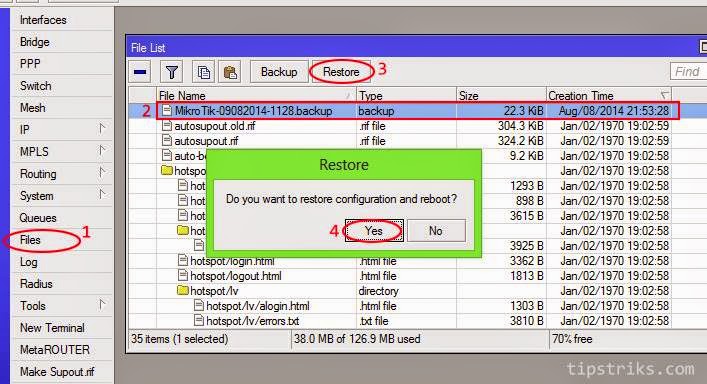Click the 3810 B size cell
707x384 pixels.
tap(527, 321)
